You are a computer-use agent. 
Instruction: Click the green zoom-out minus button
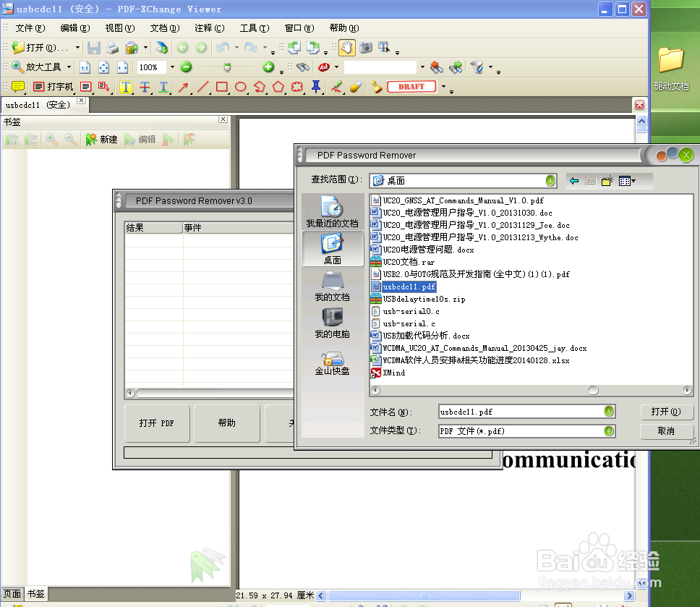[x=186, y=67]
